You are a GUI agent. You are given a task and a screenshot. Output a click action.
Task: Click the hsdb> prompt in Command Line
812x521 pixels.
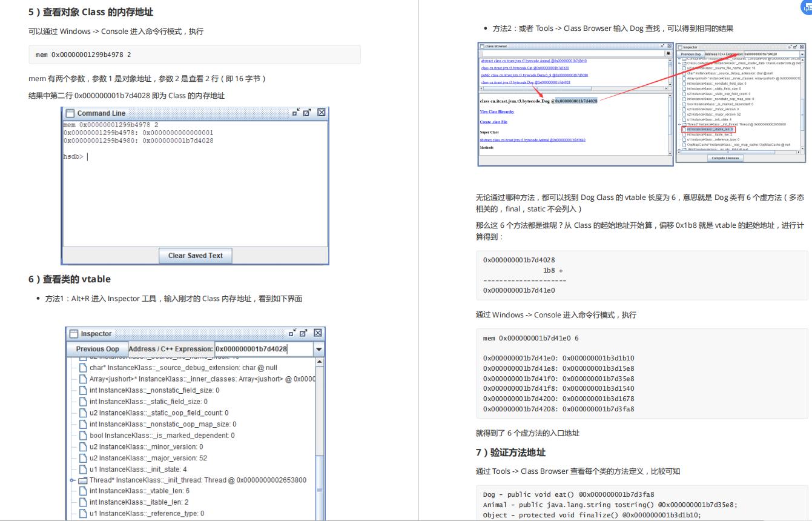pos(73,156)
